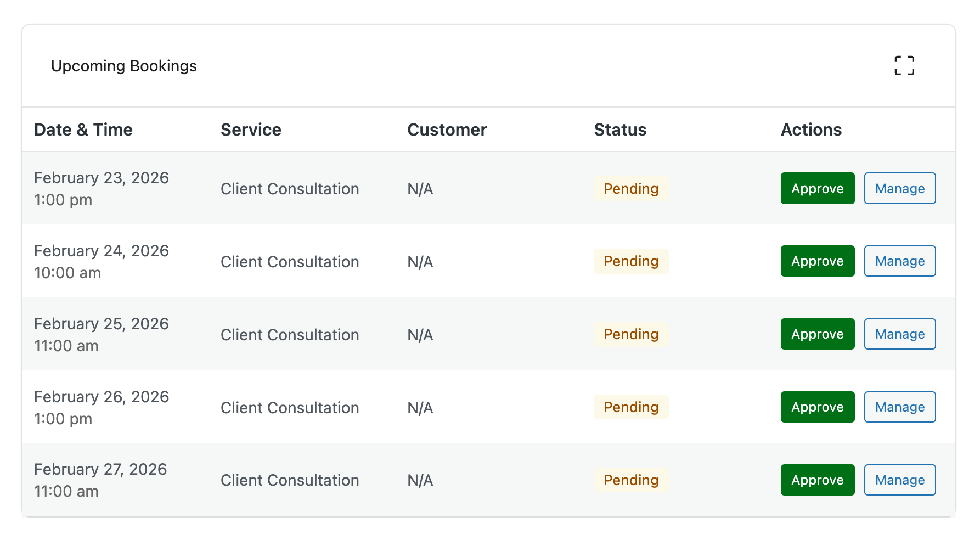This screenshot has height=540, width=980.
Task: Approve the February 23 booking
Action: (x=817, y=188)
